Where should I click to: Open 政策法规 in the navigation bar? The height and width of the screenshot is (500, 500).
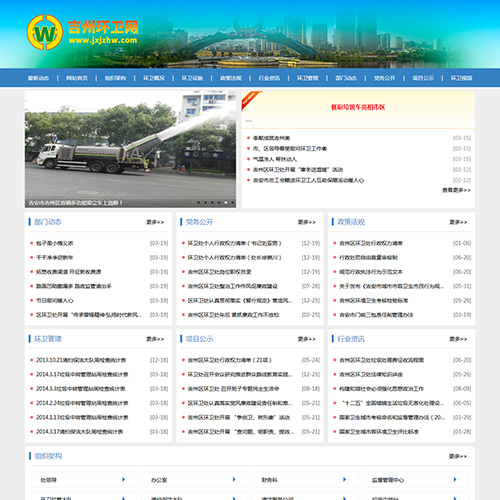pyautogui.click(x=231, y=78)
